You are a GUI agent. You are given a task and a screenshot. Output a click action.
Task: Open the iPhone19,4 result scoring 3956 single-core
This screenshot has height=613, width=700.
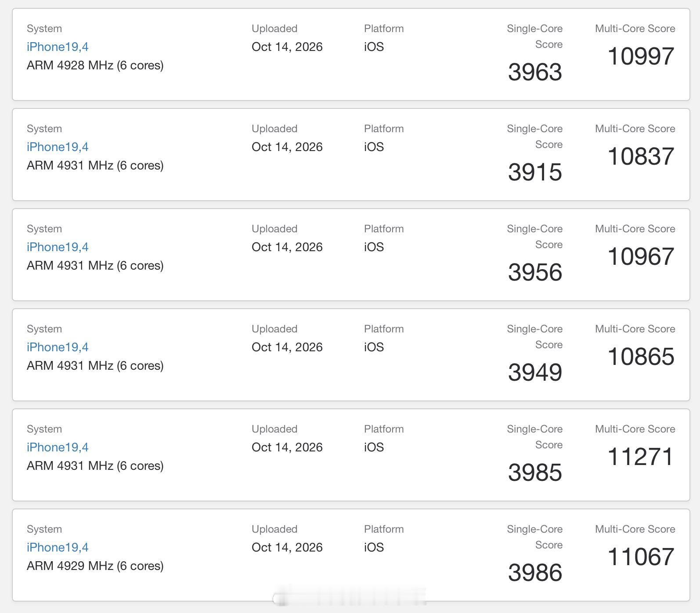point(58,247)
